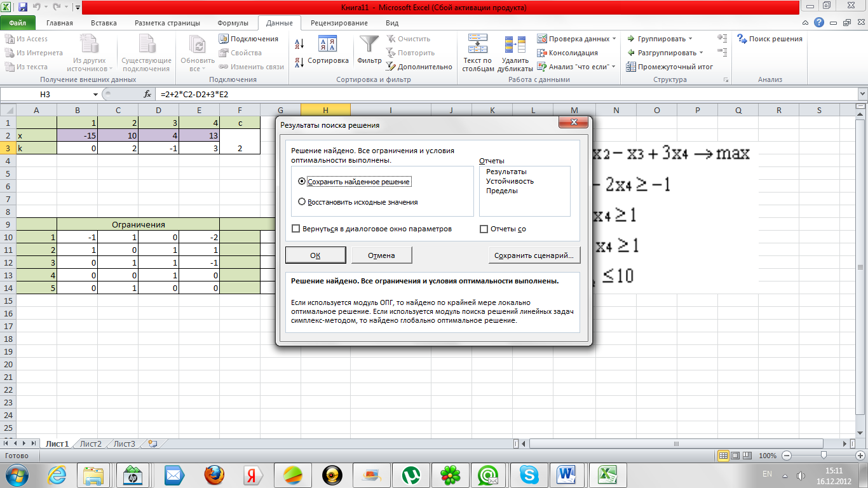Open Текст по столбцам tool

pyautogui.click(x=478, y=53)
